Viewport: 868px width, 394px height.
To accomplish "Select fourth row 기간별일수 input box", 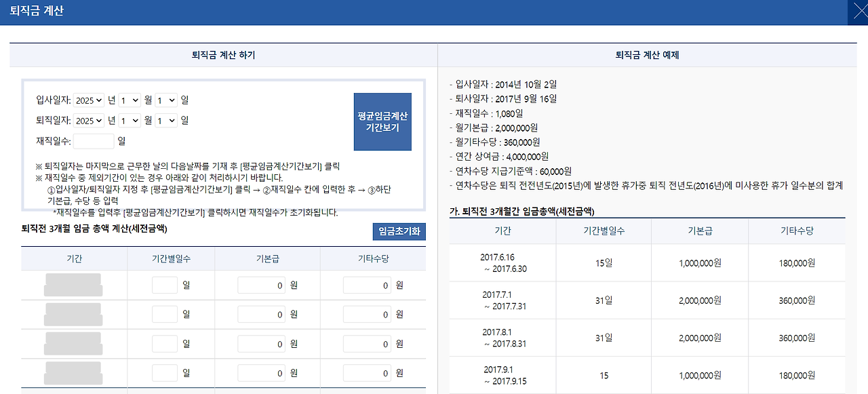I will tap(165, 373).
